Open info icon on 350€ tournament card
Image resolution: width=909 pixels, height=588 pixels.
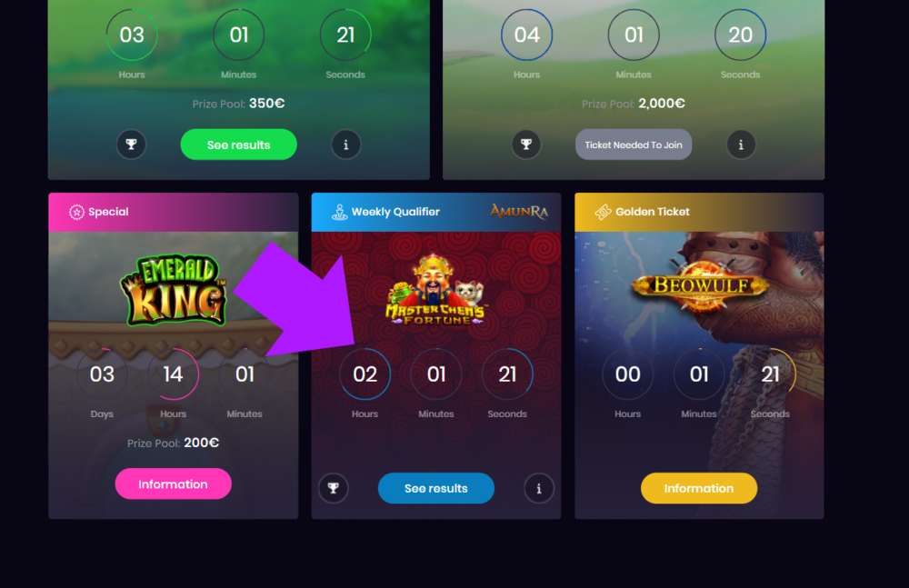coord(346,145)
